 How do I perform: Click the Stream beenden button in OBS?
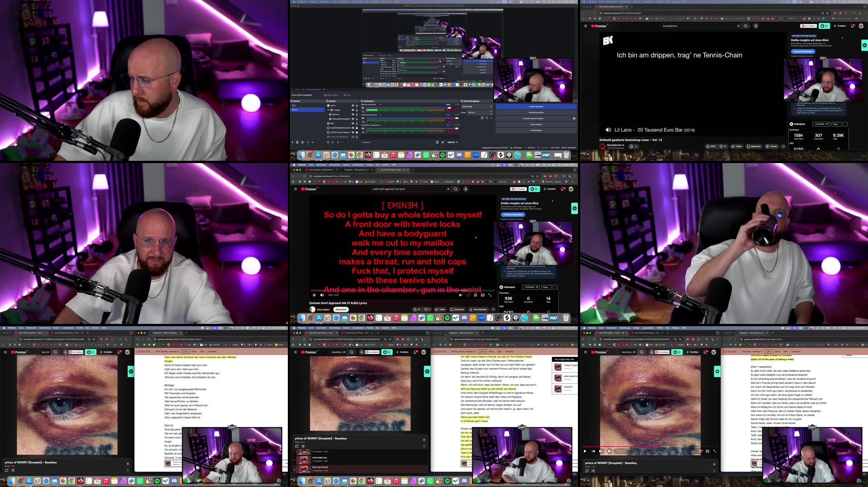[x=536, y=106]
